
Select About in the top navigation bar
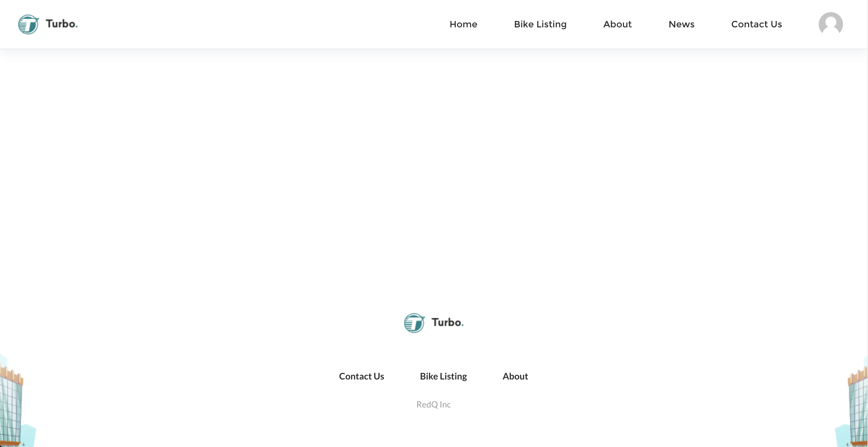(617, 24)
